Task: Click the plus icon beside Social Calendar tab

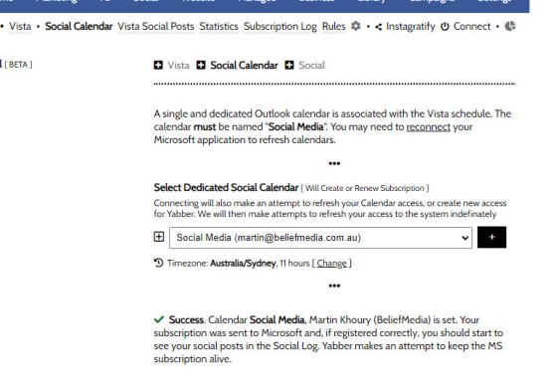Action: click(x=201, y=65)
